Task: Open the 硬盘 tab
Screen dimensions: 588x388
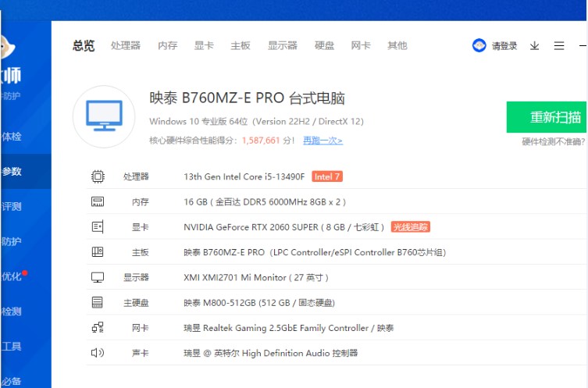Action: click(x=324, y=46)
